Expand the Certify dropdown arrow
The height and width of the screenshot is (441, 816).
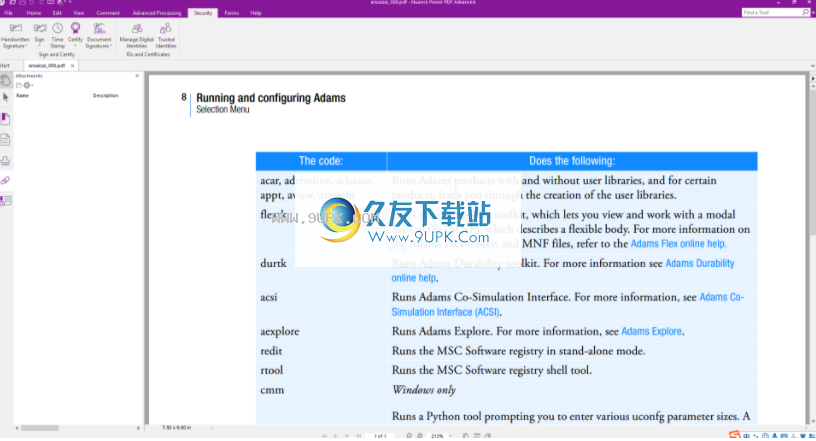click(75, 46)
